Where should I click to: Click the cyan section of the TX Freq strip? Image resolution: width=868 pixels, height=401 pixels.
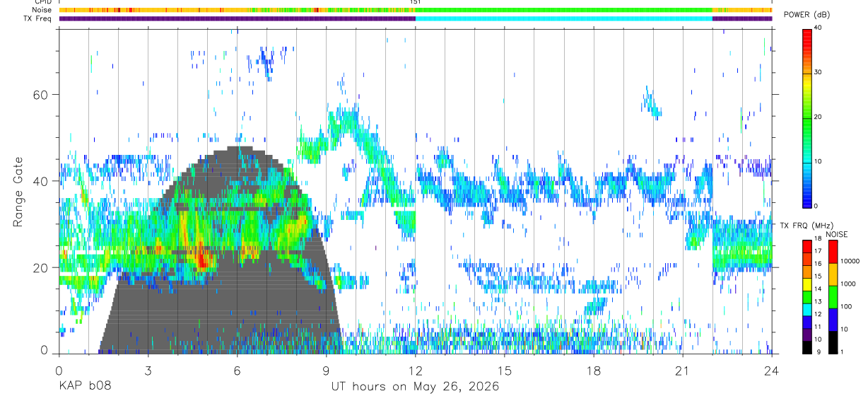point(564,18)
